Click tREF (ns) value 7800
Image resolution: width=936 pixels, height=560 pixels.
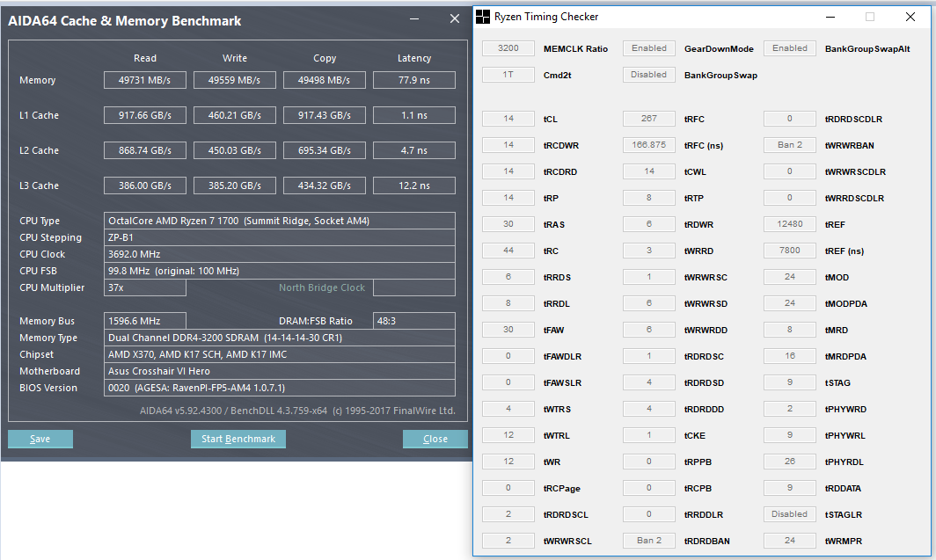[790, 251]
